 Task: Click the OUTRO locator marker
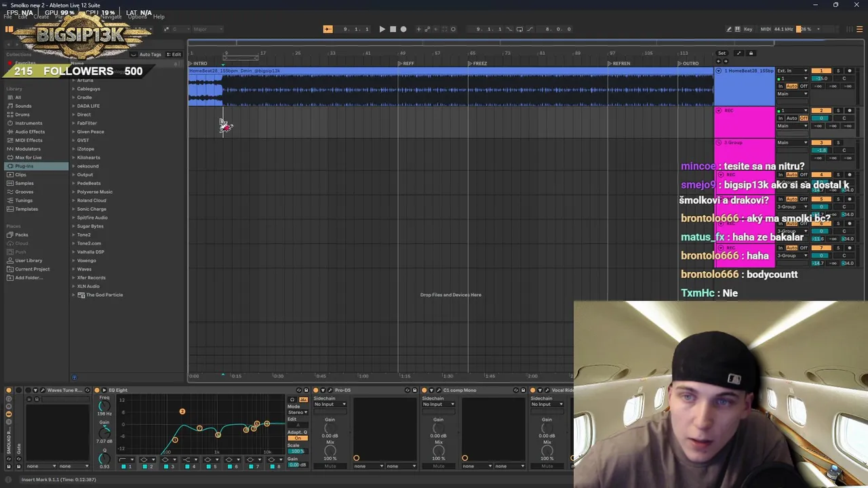click(688, 64)
